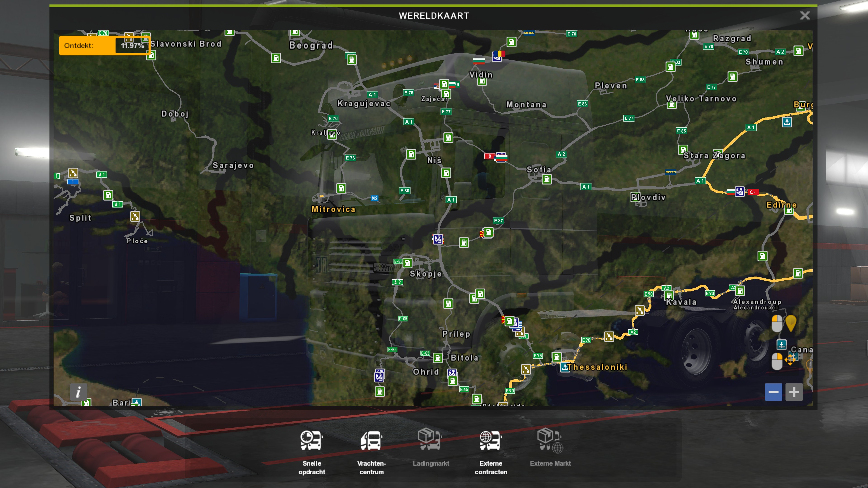The image size is (868, 488).
Task: Click the Sarajevo city label
Action: point(233,165)
